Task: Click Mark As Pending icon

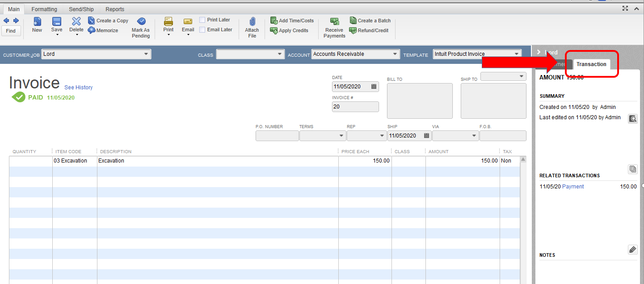Action: (x=141, y=22)
